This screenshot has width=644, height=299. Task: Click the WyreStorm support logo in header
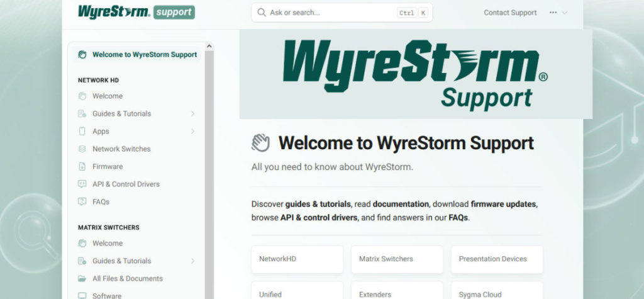136,12
